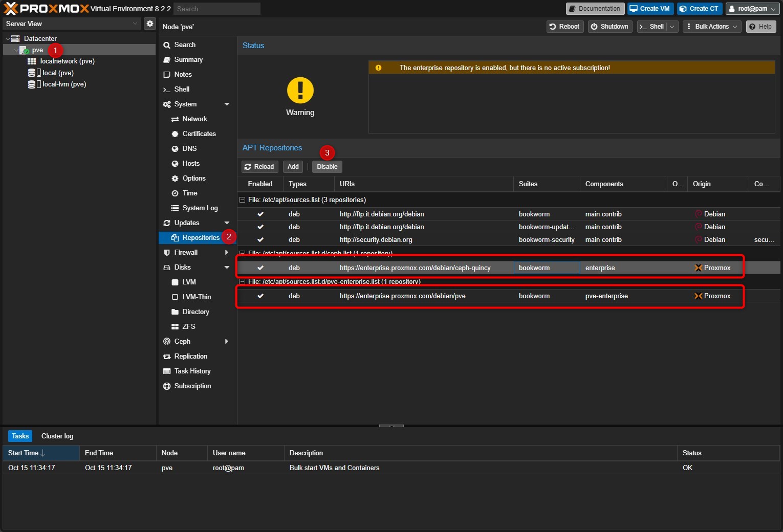
Task: Click the Network arrows icon in sidebar
Action: click(x=175, y=119)
